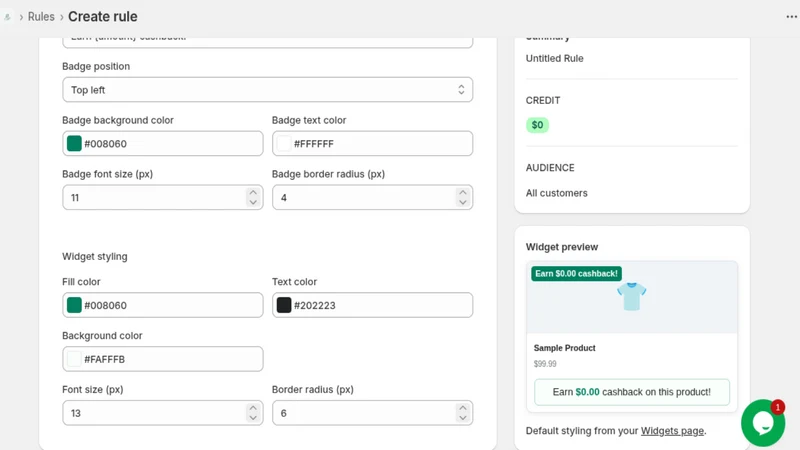Open the chat support bubble
This screenshot has width=800, height=450.
[763, 422]
